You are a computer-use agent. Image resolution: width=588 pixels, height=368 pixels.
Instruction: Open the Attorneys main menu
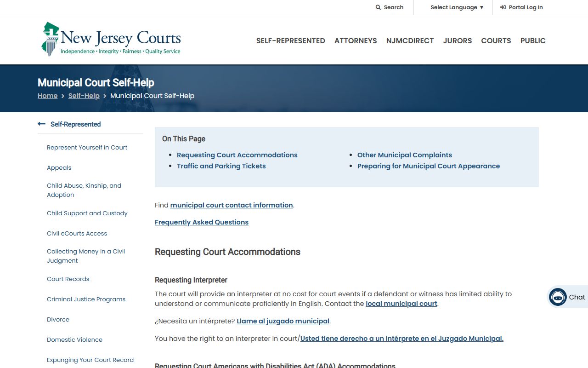356,40
